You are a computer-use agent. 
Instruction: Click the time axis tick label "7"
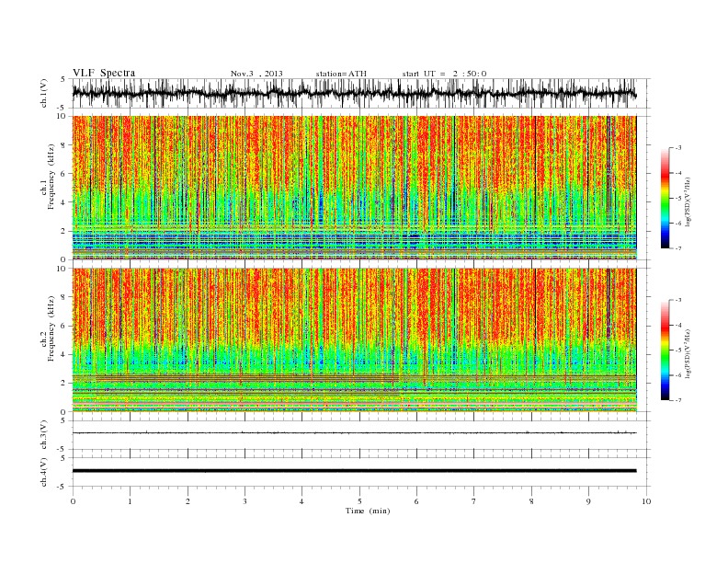(x=474, y=501)
